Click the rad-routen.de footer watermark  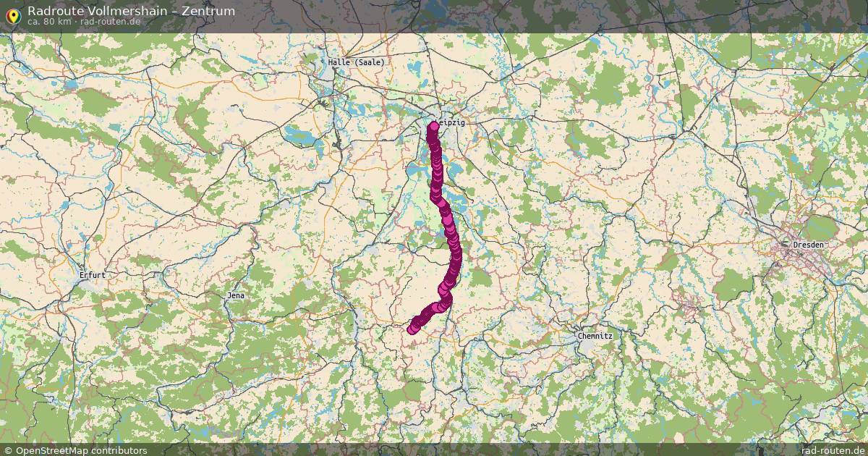[x=833, y=450]
